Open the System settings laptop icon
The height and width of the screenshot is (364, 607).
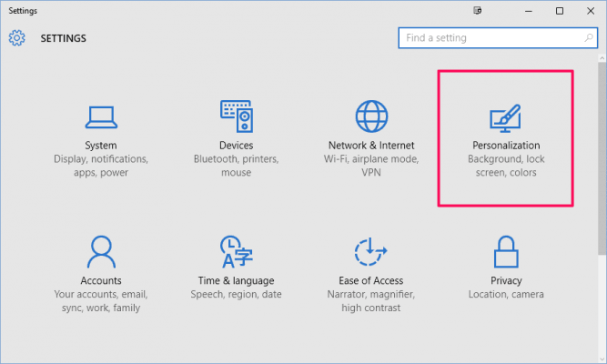[x=101, y=116]
